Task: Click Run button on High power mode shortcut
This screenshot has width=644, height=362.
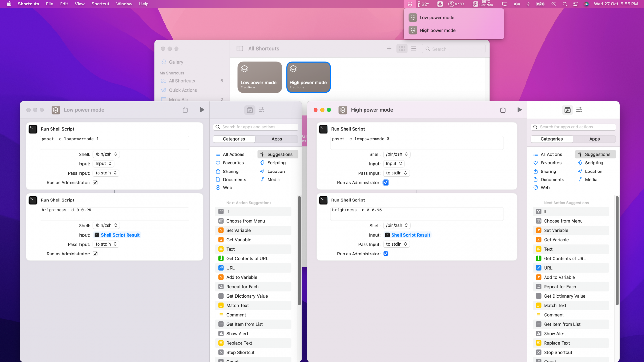Action: pos(520,110)
